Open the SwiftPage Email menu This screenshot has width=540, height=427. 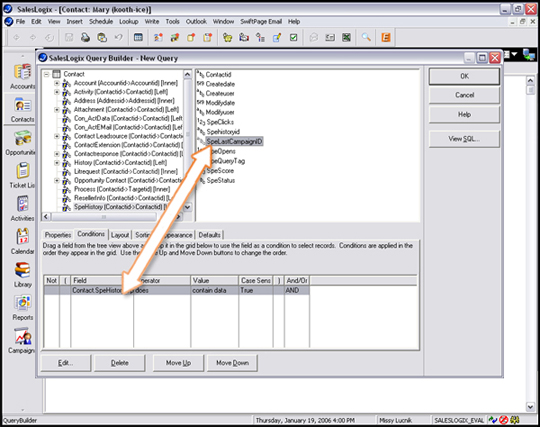click(261, 21)
